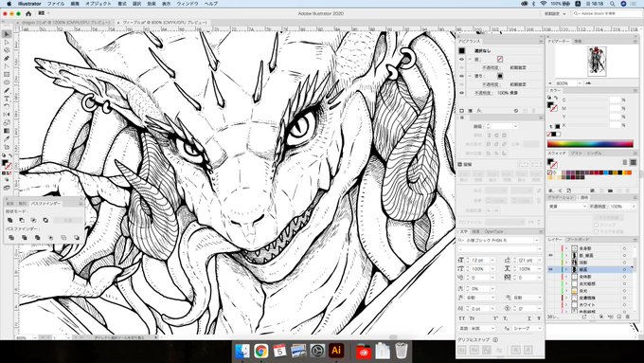This screenshot has width=644, height=363.
Task: Click the home icon in the top bar
Action: tap(28, 13)
